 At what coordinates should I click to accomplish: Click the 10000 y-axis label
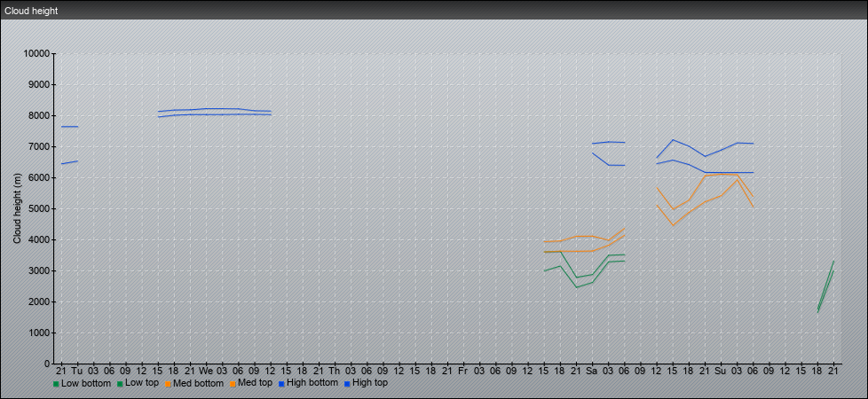pyautogui.click(x=37, y=54)
